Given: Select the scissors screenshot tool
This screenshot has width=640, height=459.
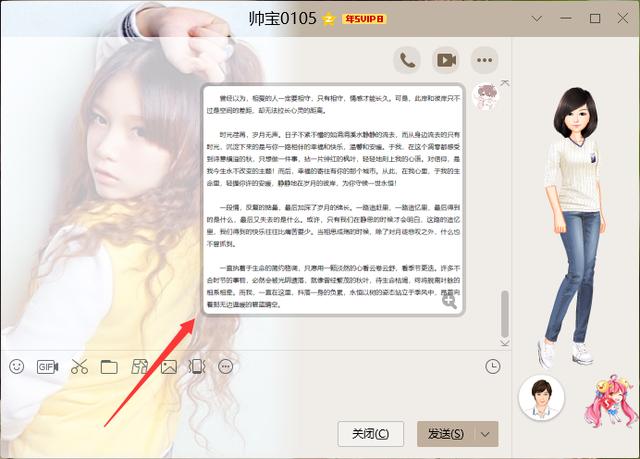Looking at the screenshot, I should pyautogui.click(x=79, y=367).
